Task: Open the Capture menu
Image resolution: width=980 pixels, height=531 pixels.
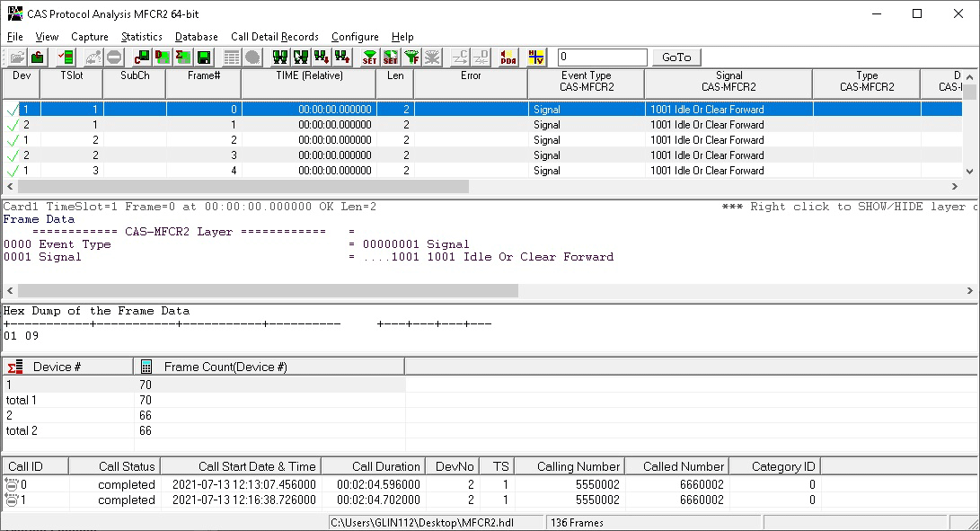Action: (89, 37)
